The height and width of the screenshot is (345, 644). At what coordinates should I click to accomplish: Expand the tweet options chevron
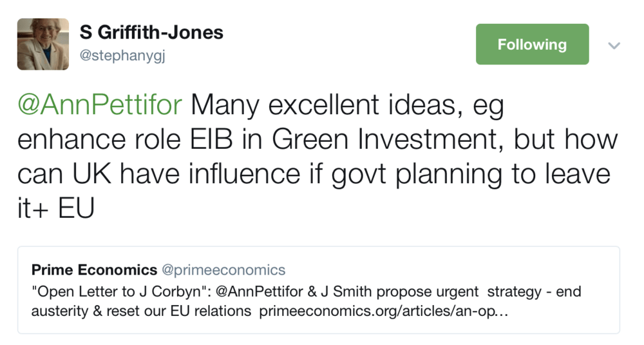pos(614,46)
